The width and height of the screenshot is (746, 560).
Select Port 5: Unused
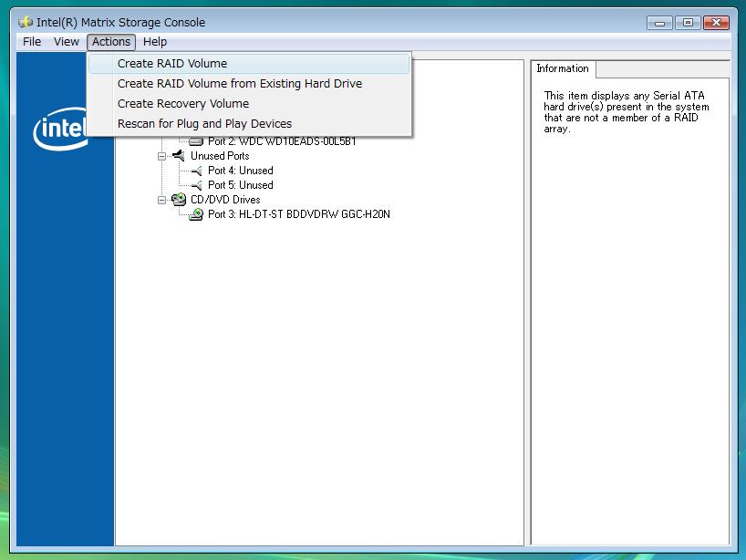[240, 185]
